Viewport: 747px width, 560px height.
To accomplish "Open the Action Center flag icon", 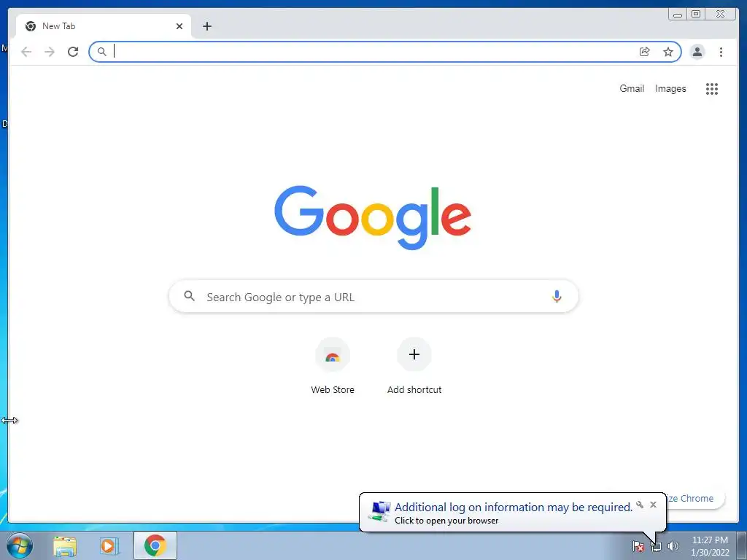I will 638,546.
